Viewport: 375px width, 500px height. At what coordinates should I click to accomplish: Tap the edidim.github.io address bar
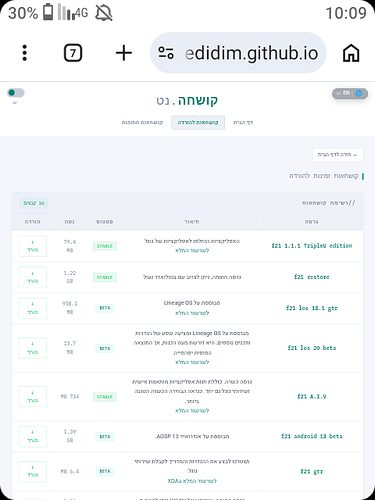coord(238,53)
